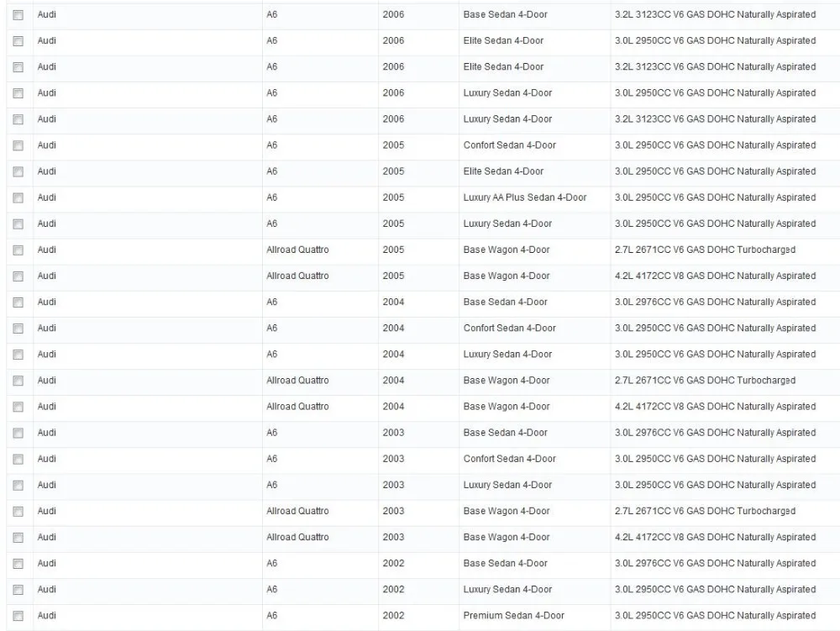The height and width of the screenshot is (631, 840).
Task: Select checkbox for 2003 A6 Confort Sedan
Action: point(18,460)
